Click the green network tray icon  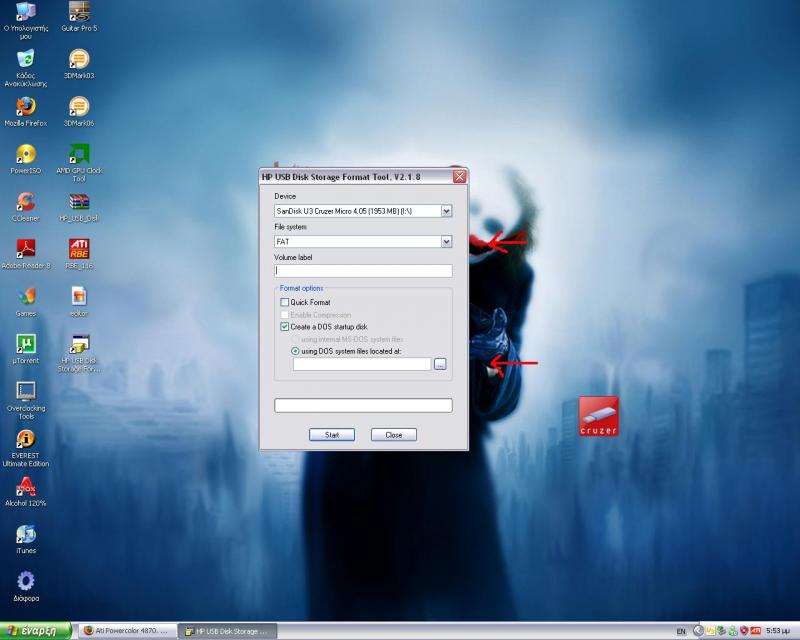pyautogui.click(x=733, y=631)
